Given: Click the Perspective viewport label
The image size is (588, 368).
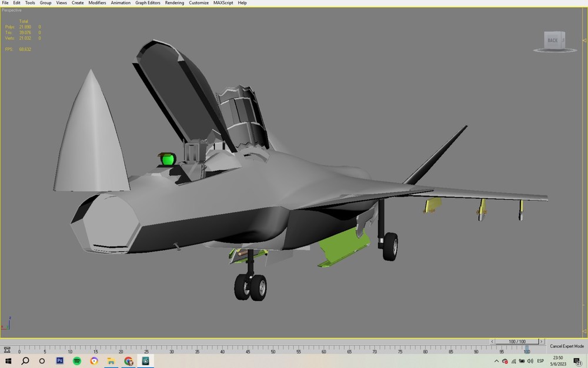Looking at the screenshot, I should click(x=12, y=10).
